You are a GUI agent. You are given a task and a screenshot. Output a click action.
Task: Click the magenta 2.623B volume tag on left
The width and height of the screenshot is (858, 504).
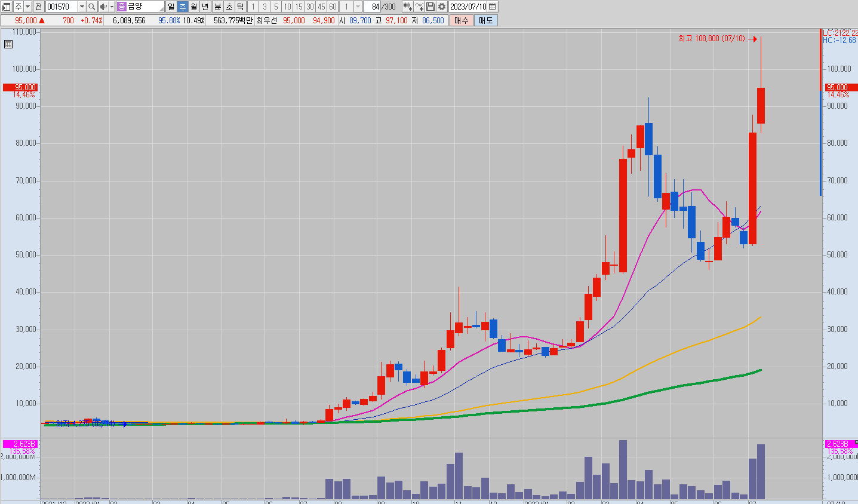pyautogui.click(x=20, y=444)
